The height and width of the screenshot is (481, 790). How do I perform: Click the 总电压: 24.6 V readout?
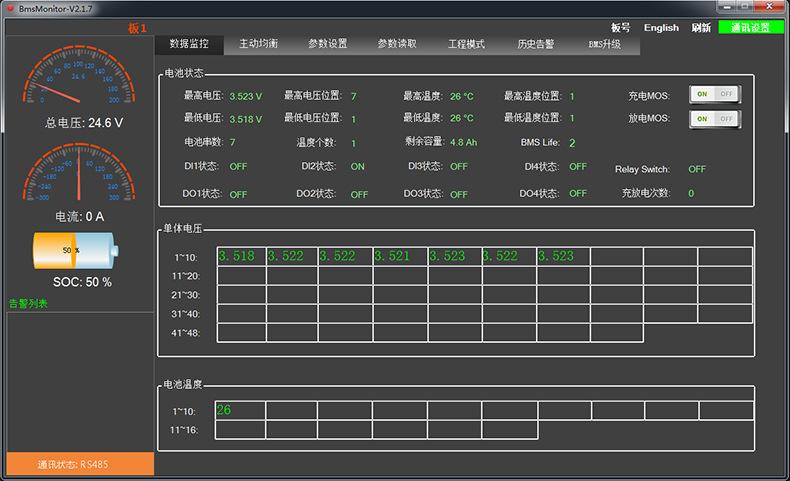[84, 122]
